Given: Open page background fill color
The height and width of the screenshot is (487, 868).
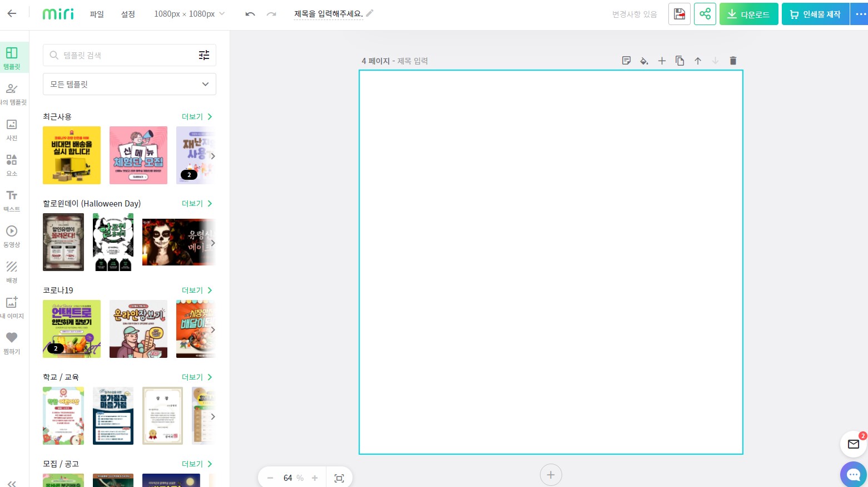Looking at the screenshot, I should pos(644,61).
